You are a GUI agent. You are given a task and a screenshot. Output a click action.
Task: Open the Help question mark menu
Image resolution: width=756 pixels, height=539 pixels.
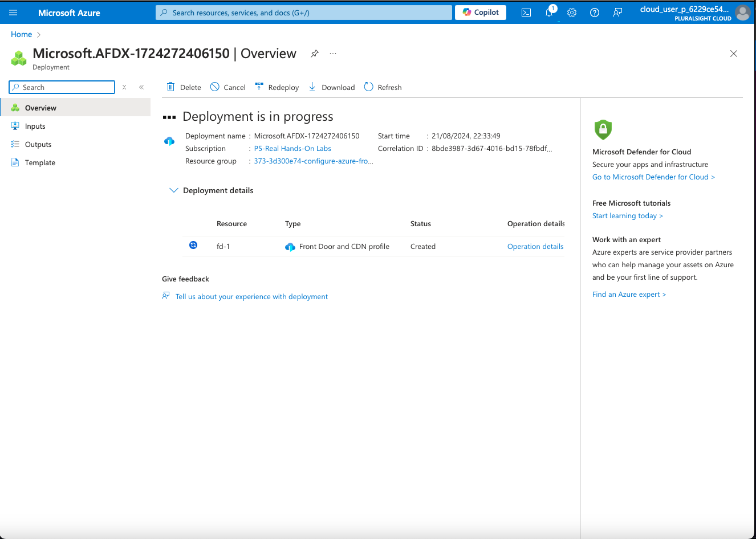pyautogui.click(x=595, y=13)
